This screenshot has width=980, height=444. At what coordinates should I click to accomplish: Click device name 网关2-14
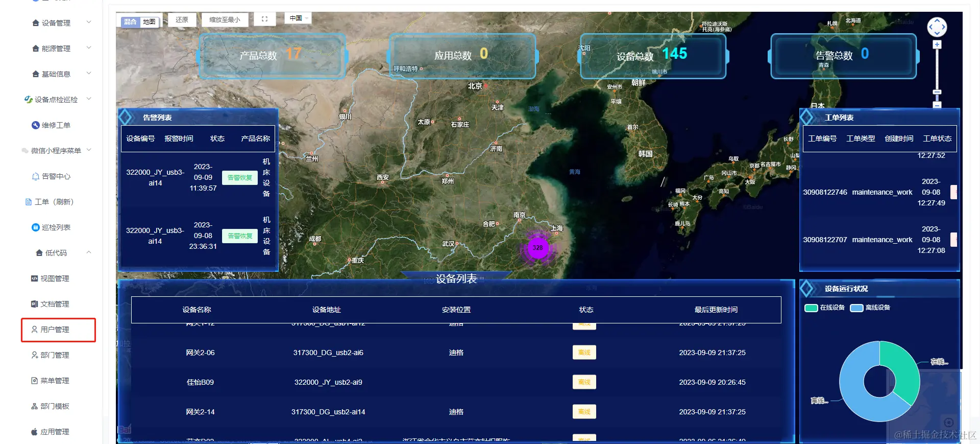[x=200, y=412]
